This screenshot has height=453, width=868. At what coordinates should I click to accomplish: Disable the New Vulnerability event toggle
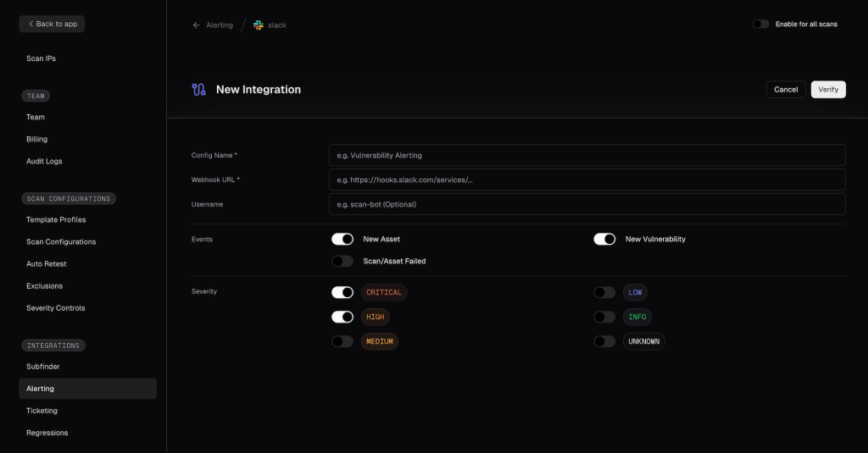coord(604,239)
